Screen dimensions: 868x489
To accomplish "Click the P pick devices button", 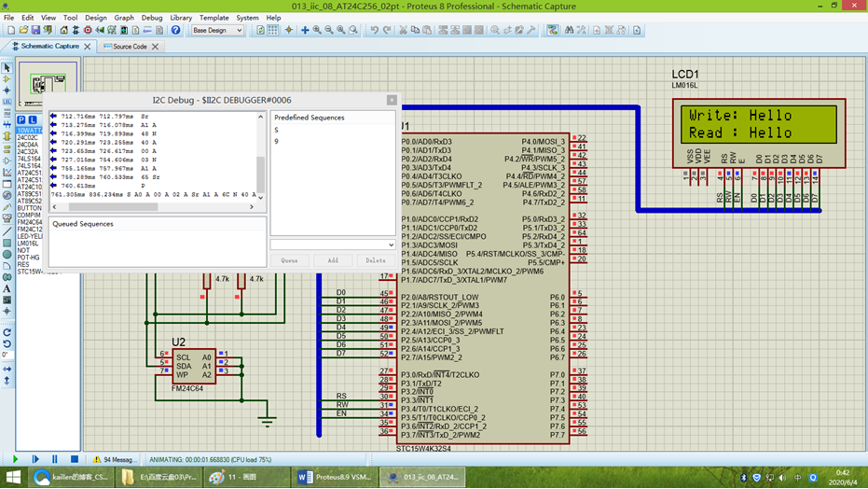I will tap(21, 119).
